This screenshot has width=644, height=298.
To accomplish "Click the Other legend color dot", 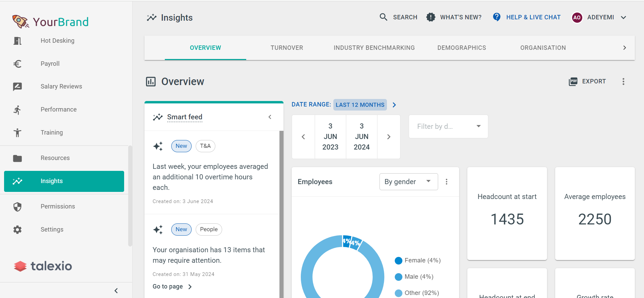I will pyautogui.click(x=398, y=293).
